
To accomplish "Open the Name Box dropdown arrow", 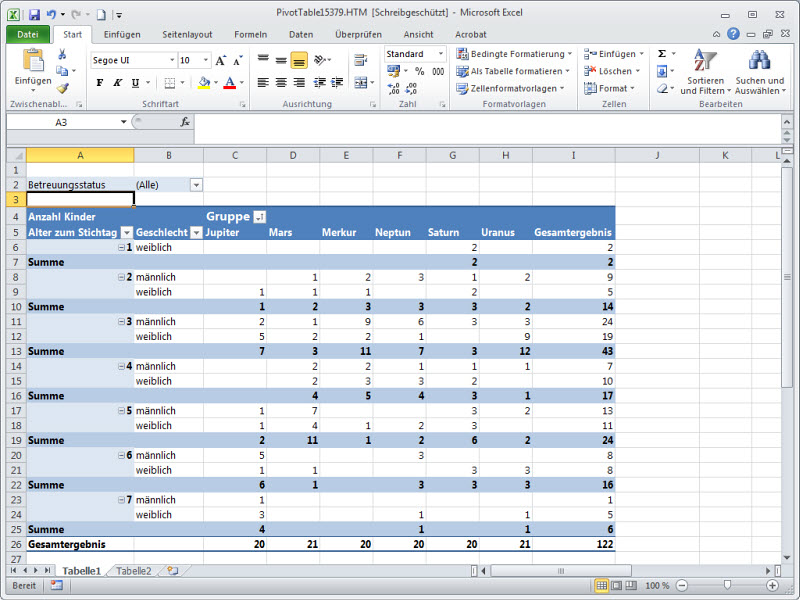I will (x=123, y=122).
